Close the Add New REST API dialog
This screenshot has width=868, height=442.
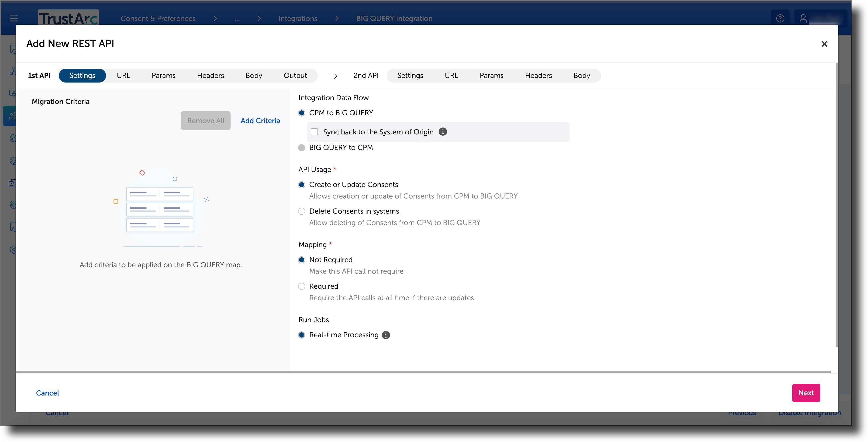pos(824,44)
